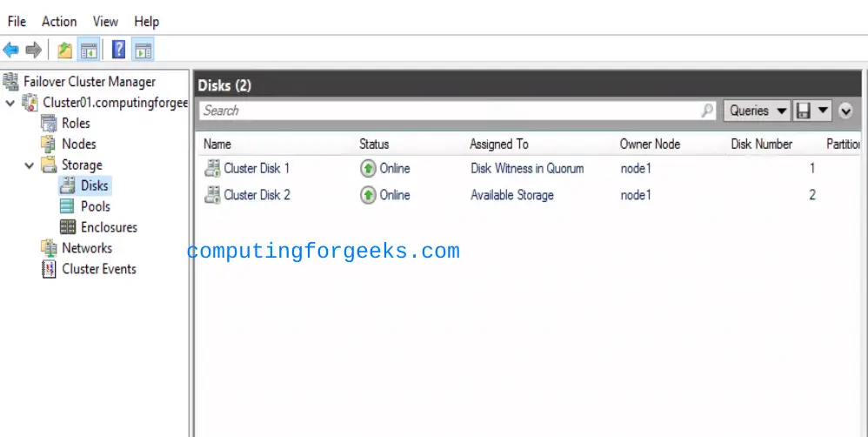Screen dimensions: 868x437
Task: Click the Up one level folder icon
Action: pyautogui.click(x=64, y=50)
